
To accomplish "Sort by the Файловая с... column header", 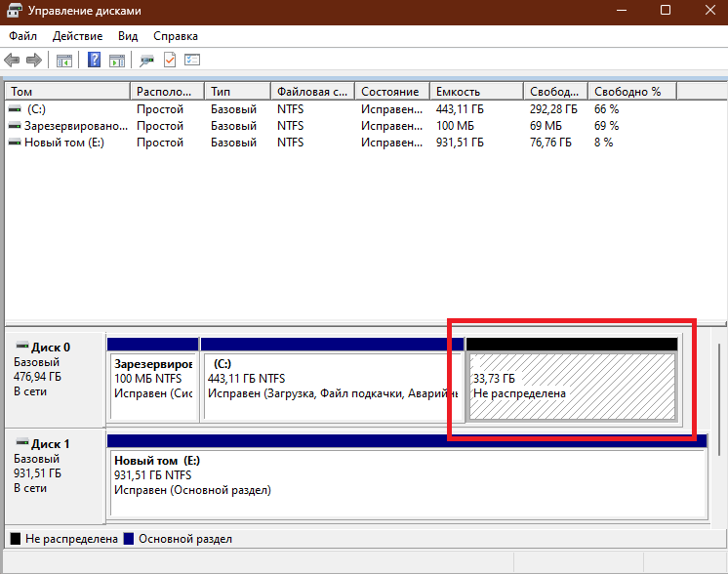I will tap(313, 92).
